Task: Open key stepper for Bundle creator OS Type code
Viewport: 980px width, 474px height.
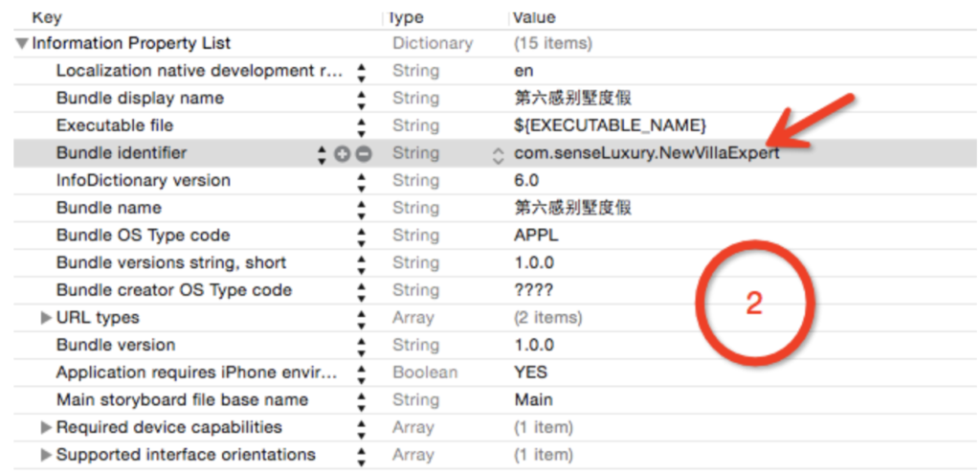Action: coord(361,291)
